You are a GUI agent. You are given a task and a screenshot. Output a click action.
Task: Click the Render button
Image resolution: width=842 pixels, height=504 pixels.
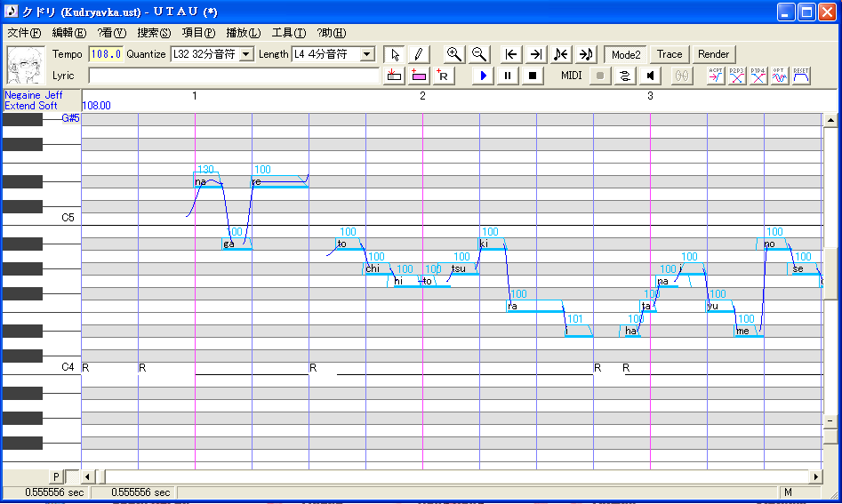pyautogui.click(x=713, y=54)
